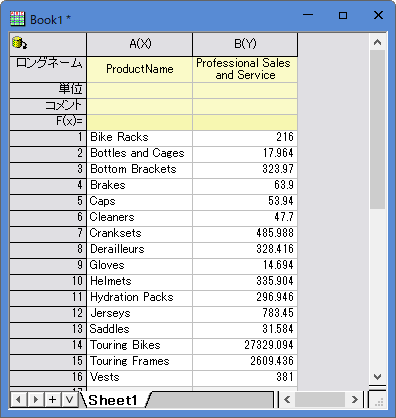Select cell Gloves
396x418 pixels.
(x=140, y=266)
